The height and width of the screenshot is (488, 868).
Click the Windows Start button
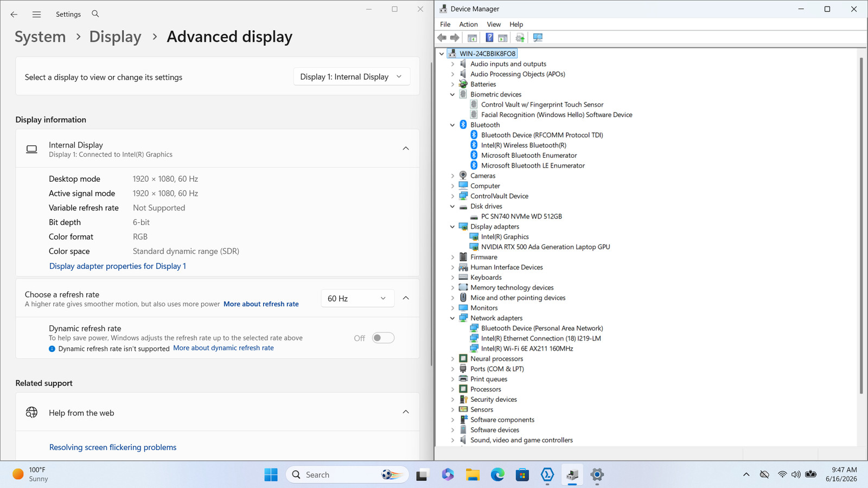(x=271, y=474)
